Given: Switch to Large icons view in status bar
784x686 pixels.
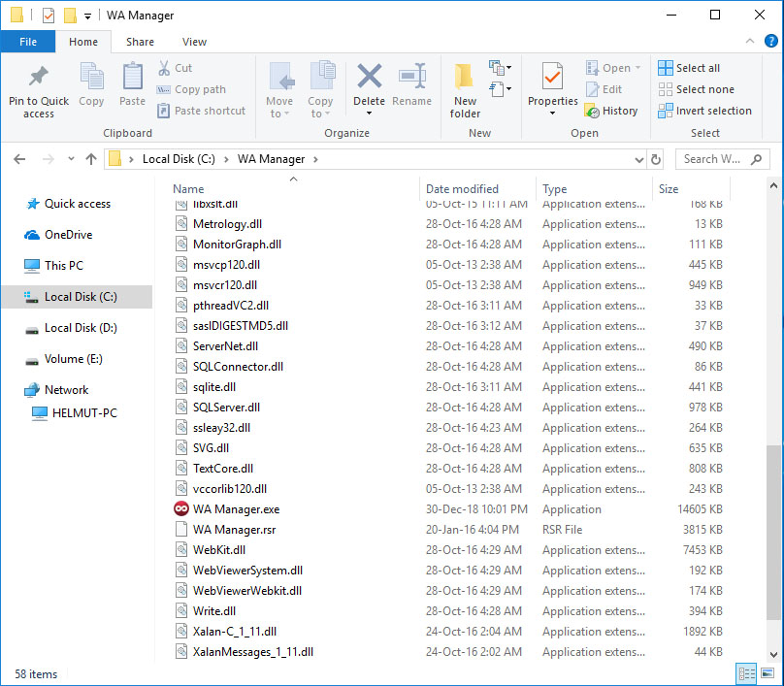Looking at the screenshot, I should (x=767, y=673).
